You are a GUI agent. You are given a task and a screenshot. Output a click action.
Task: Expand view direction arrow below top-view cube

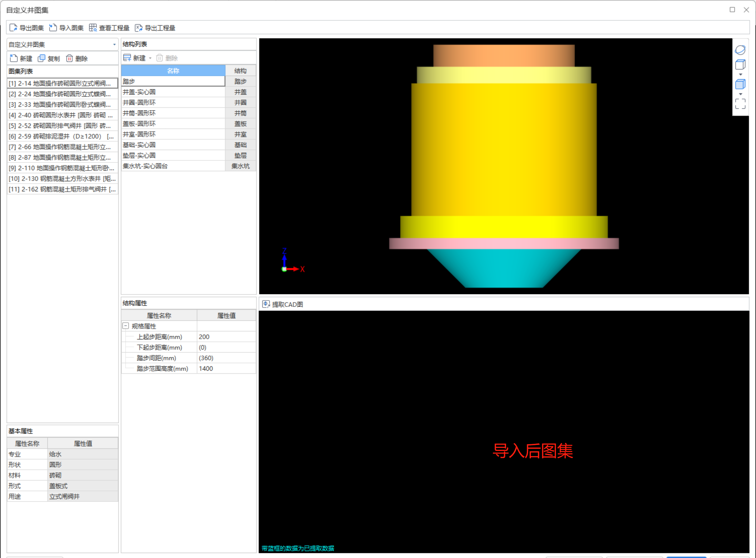pyautogui.click(x=741, y=75)
